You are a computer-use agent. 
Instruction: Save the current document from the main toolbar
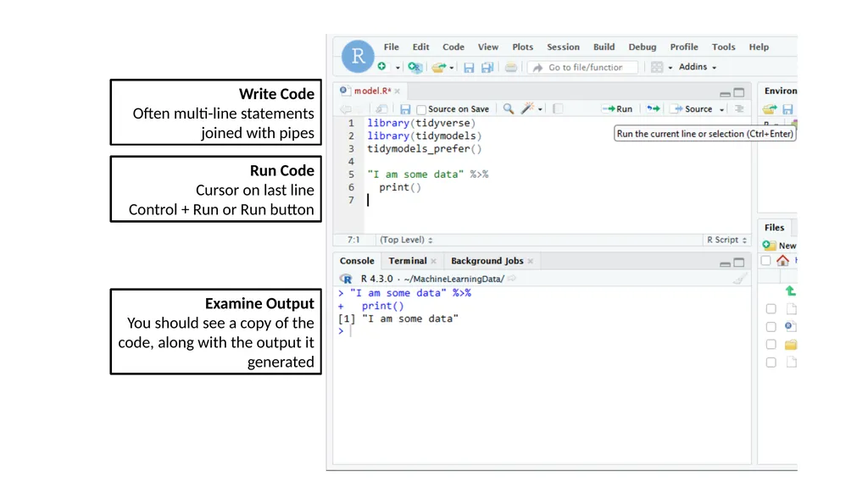click(469, 68)
